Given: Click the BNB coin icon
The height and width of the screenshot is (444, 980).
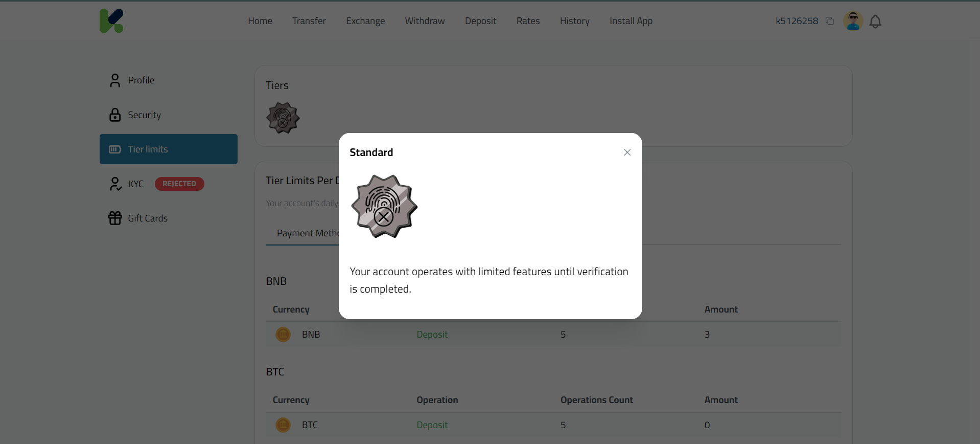Looking at the screenshot, I should pos(283,335).
